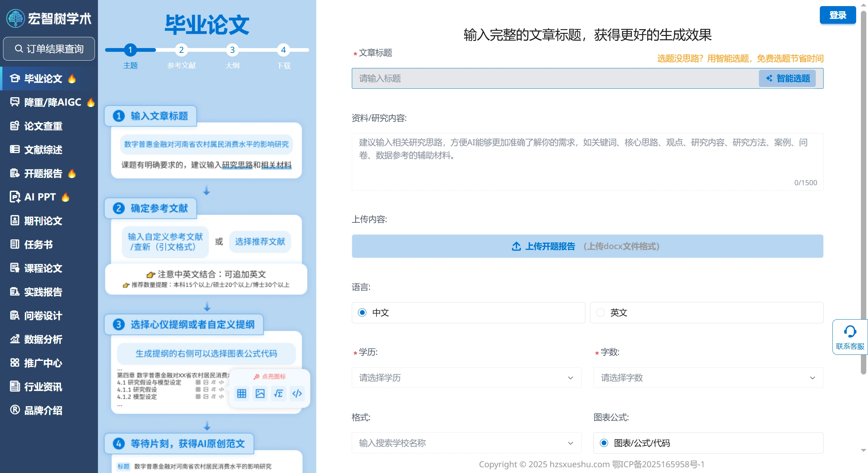
Task: Select the 中文 language option
Action: pyautogui.click(x=380, y=313)
